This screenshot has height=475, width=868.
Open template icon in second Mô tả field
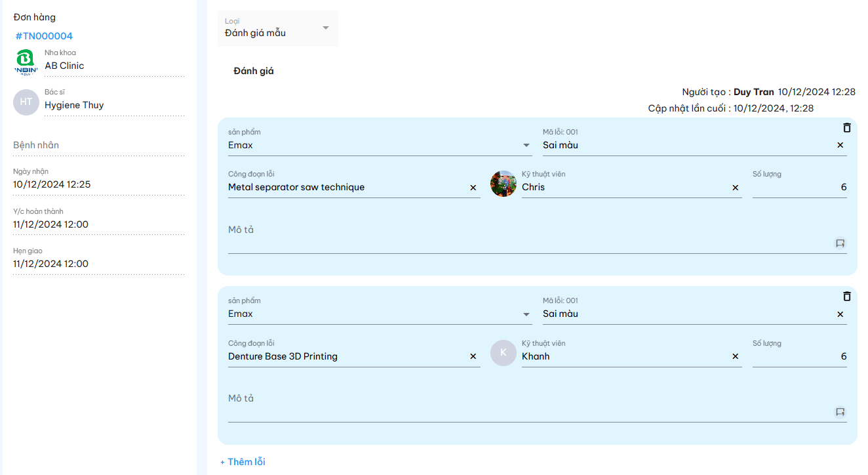(840, 412)
